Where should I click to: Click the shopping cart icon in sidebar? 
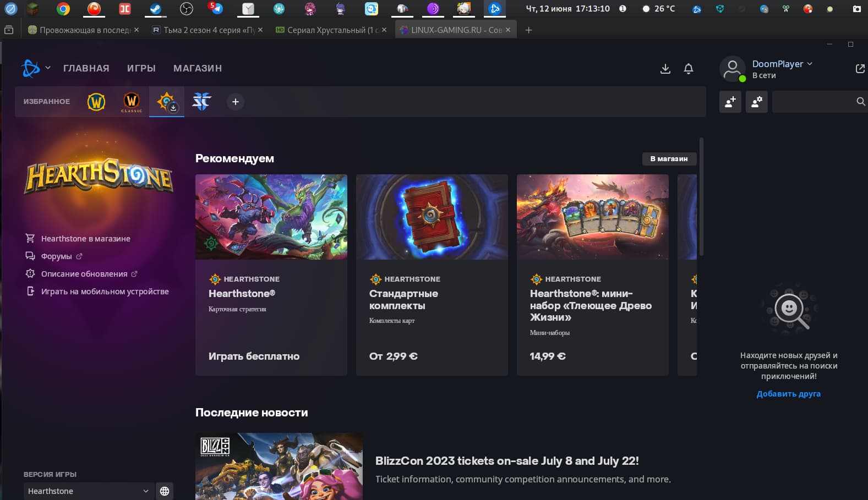click(x=30, y=238)
